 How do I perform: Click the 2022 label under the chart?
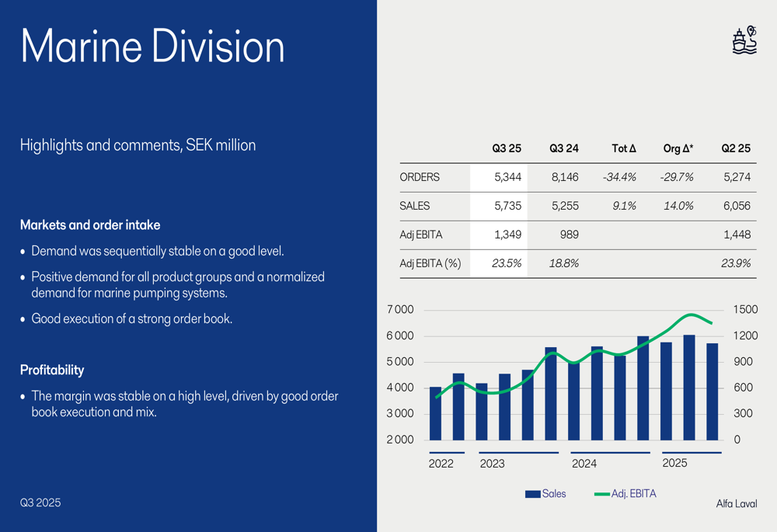point(441,464)
